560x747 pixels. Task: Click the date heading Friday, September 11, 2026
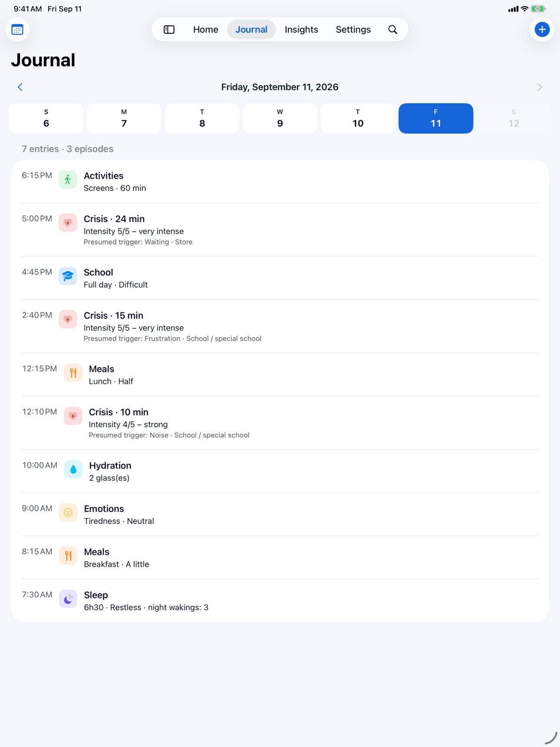(x=280, y=87)
